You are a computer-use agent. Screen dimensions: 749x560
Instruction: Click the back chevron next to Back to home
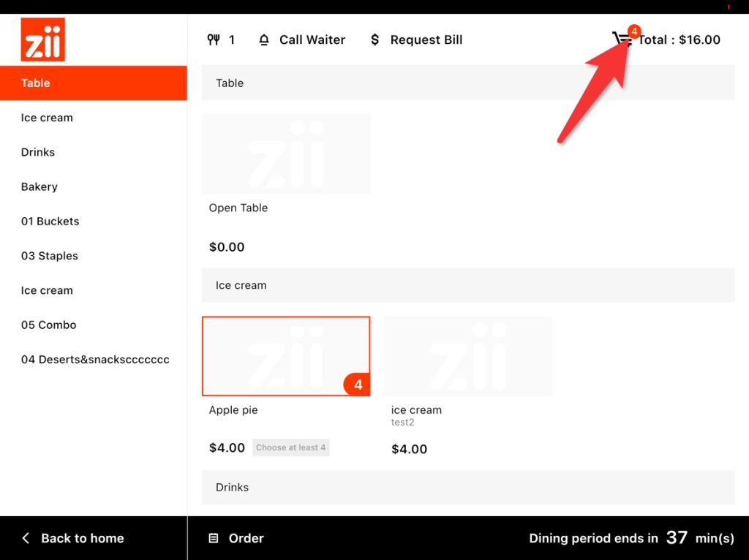point(25,538)
